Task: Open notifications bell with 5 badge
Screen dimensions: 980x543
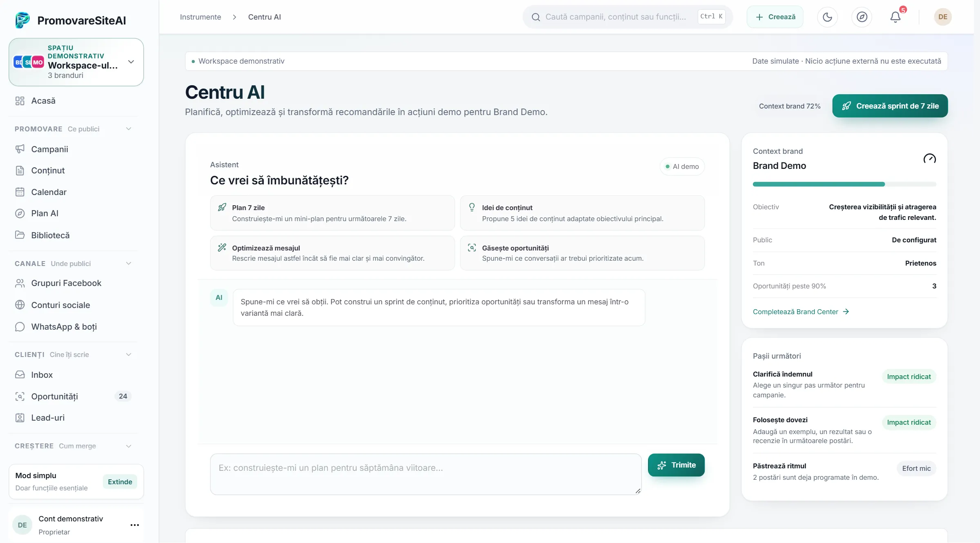Action: pyautogui.click(x=895, y=17)
